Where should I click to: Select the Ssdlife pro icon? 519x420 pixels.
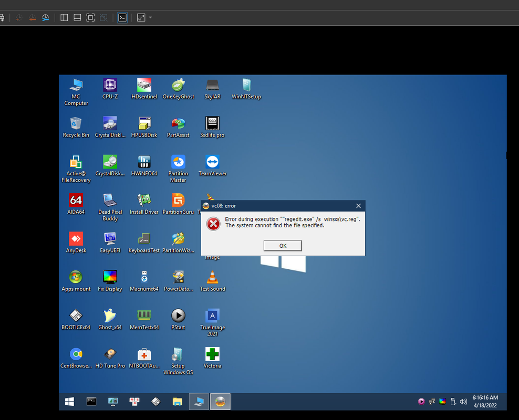(x=212, y=128)
